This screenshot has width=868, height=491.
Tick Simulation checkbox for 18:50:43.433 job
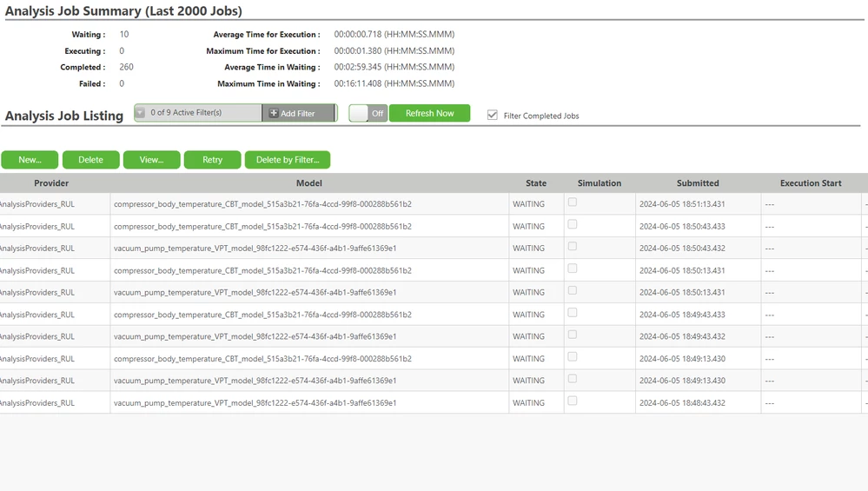tap(573, 224)
